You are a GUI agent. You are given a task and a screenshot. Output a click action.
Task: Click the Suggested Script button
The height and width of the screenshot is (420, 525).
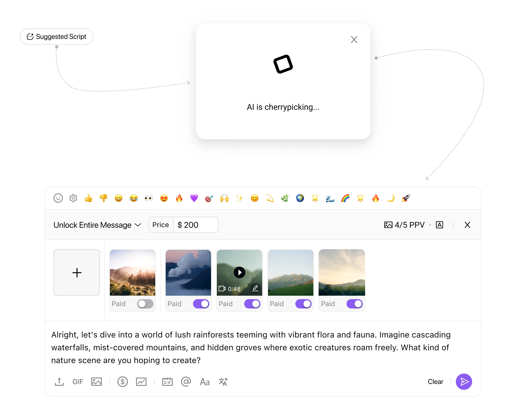click(x=57, y=36)
